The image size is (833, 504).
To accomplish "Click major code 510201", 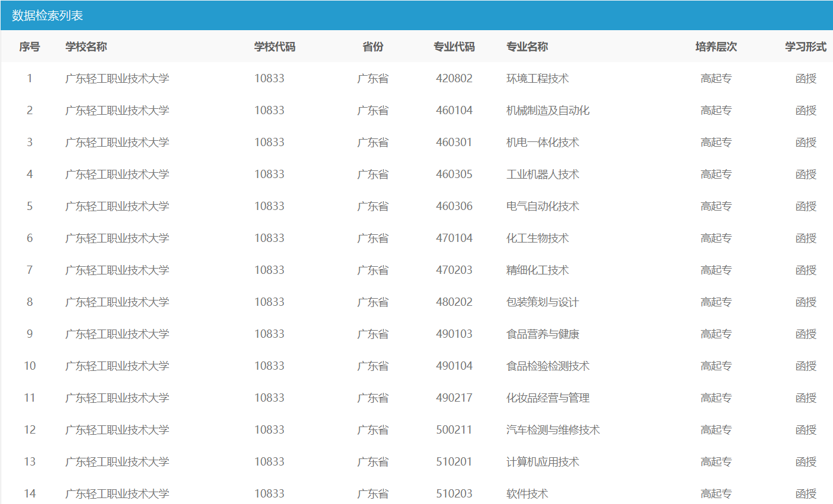I will [454, 462].
